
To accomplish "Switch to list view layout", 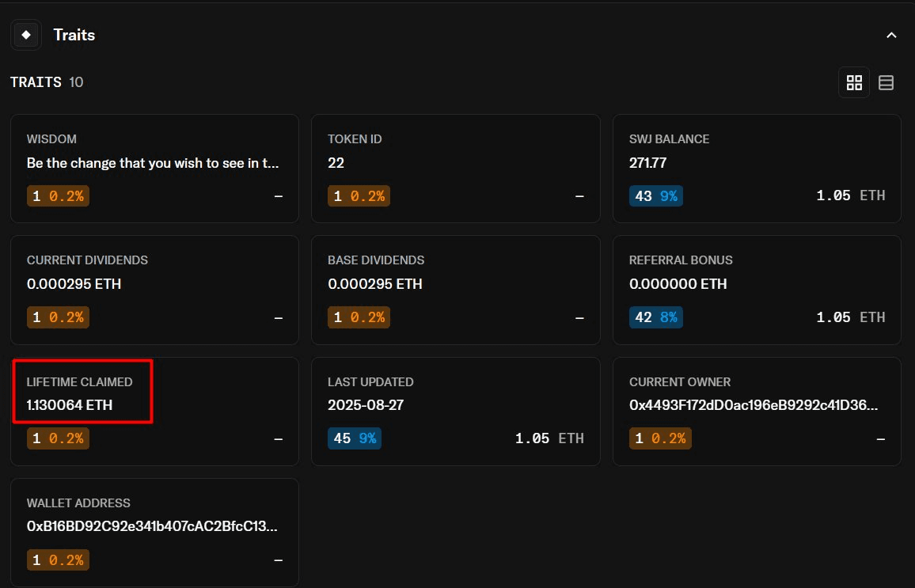I will click(x=886, y=82).
